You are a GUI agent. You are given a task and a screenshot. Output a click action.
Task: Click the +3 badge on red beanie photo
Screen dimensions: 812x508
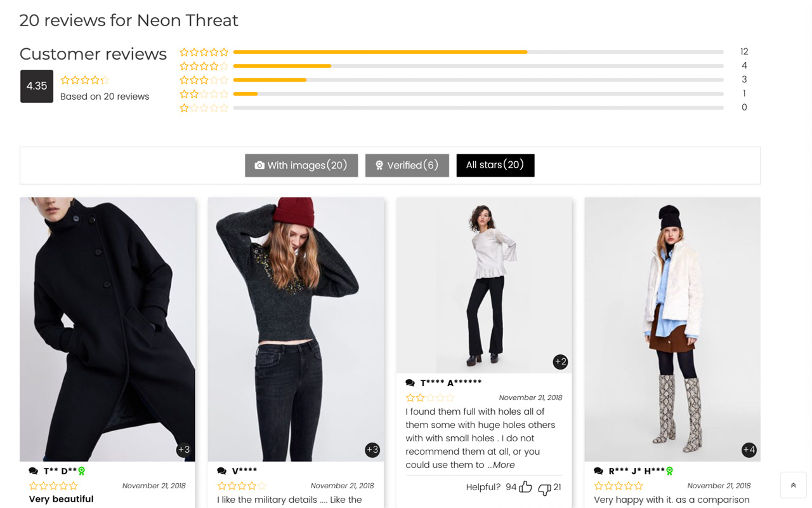click(x=372, y=450)
